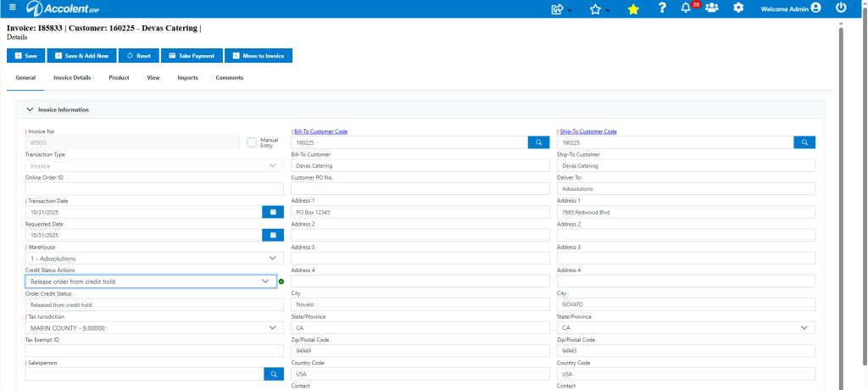The width and height of the screenshot is (868, 390).
Task: Click Ship-To Address 1 field 7665 Redwood Blvd
Action: (686, 212)
